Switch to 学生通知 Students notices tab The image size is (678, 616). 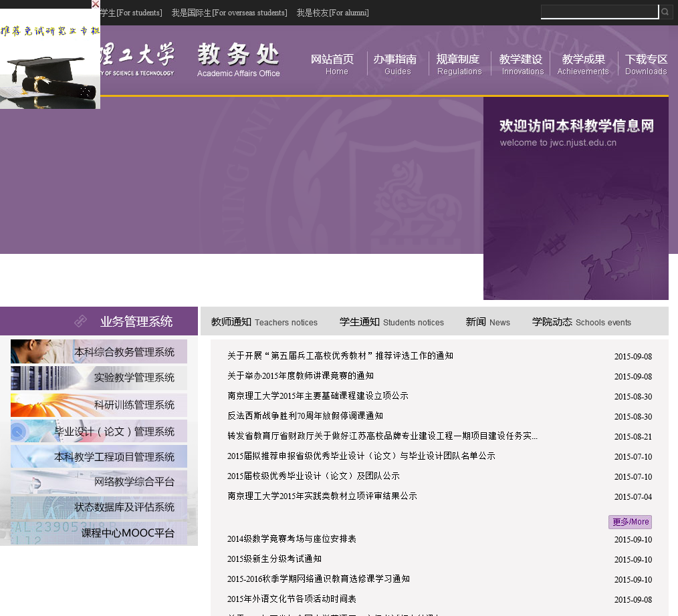coord(391,322)
